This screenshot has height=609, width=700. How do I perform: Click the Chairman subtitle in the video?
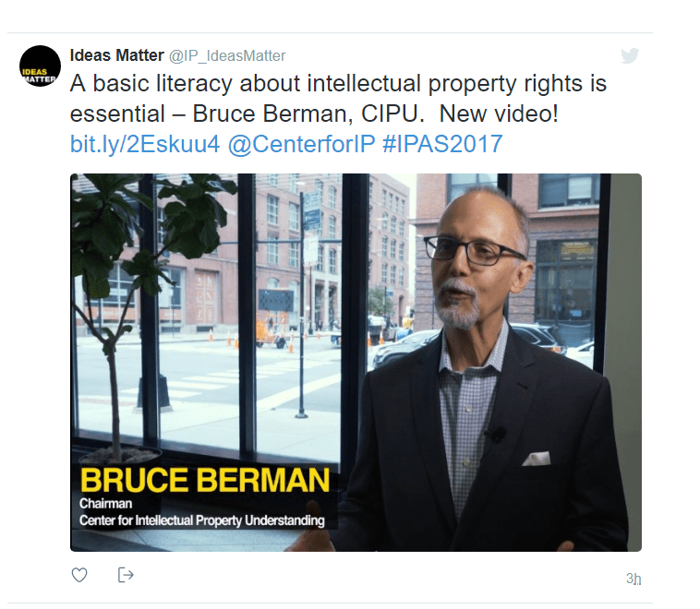pos(106,503)
